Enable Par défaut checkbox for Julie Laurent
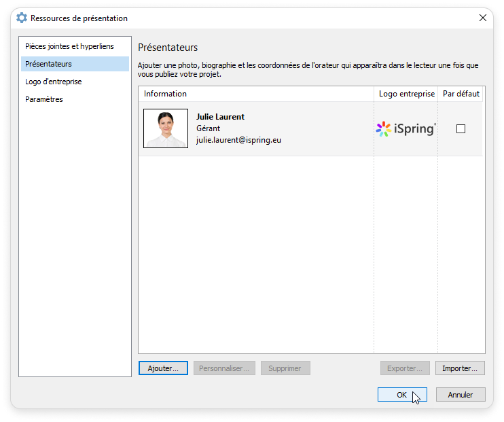 tap(461, 129)
